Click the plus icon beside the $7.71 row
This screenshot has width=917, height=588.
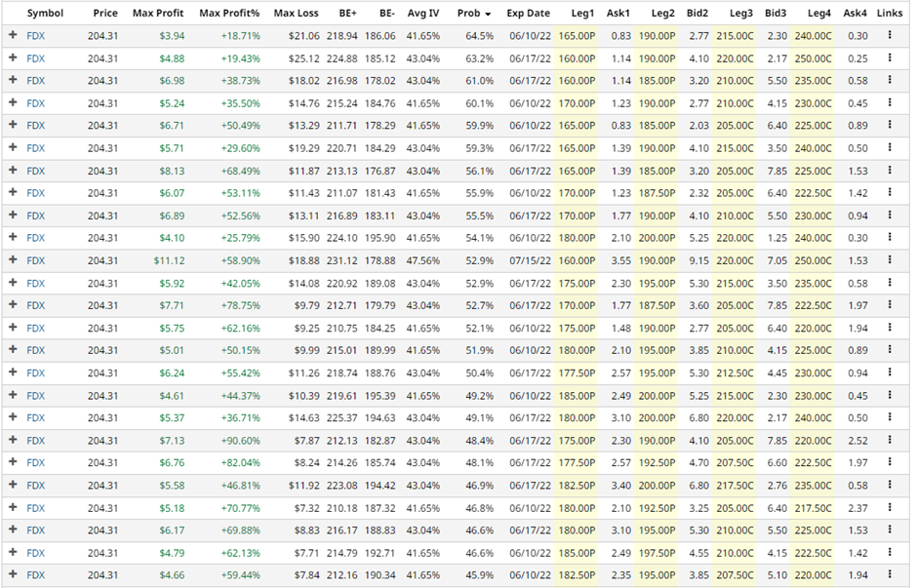click(13, 305)
